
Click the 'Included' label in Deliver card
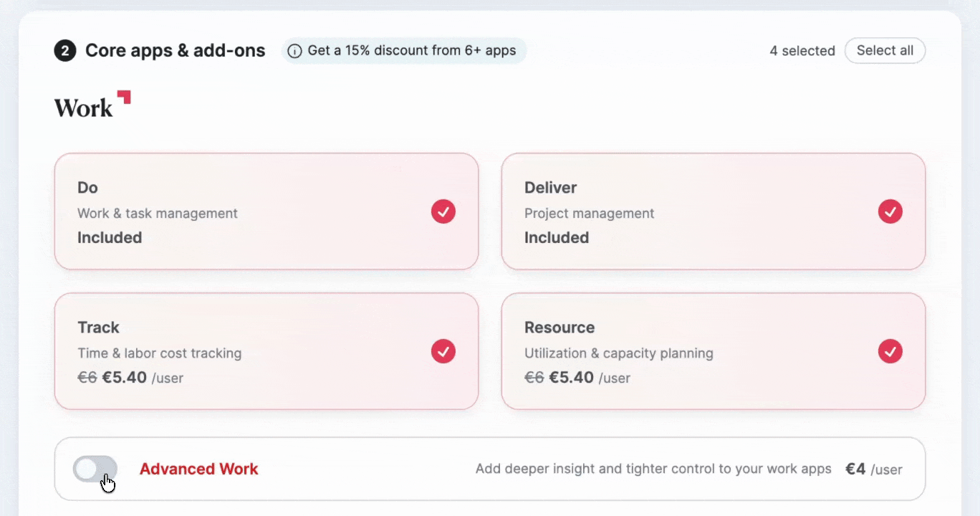(x=557, y=238)
